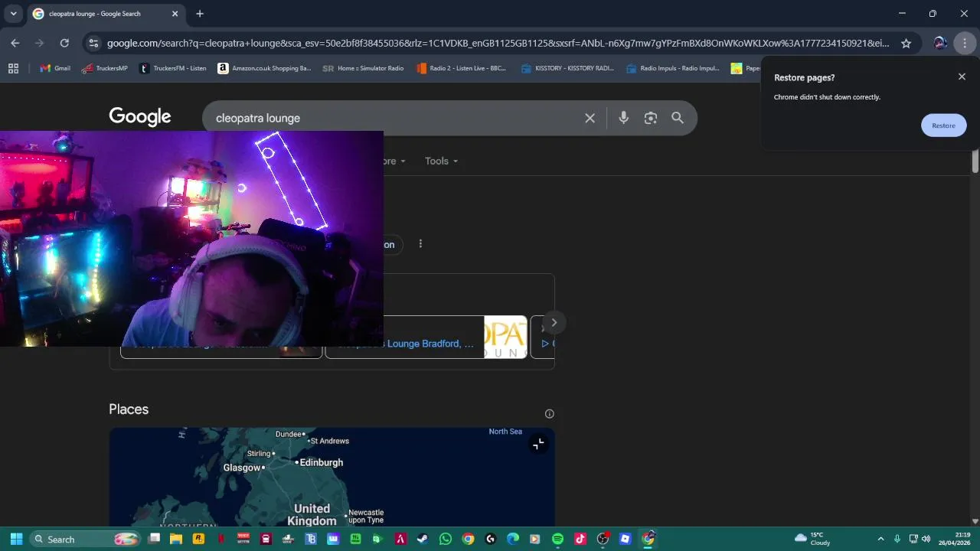Open the volume control in system tray
980x551 pixels.
926,539
